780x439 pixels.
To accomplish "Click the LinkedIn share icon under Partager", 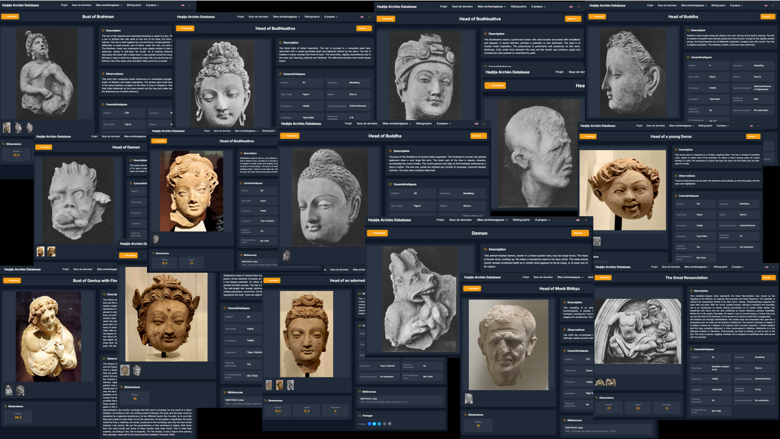I will coord(379,424).
